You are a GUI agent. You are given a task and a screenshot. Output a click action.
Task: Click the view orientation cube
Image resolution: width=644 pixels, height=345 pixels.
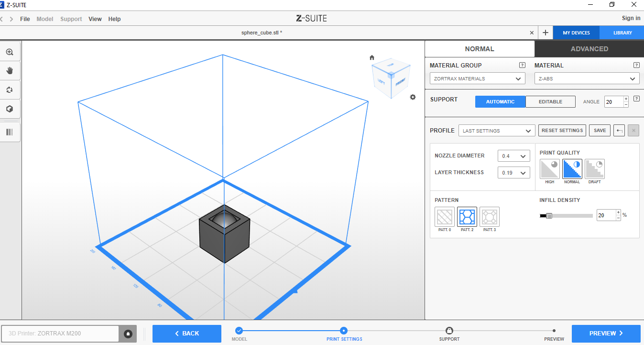(391, 78)
